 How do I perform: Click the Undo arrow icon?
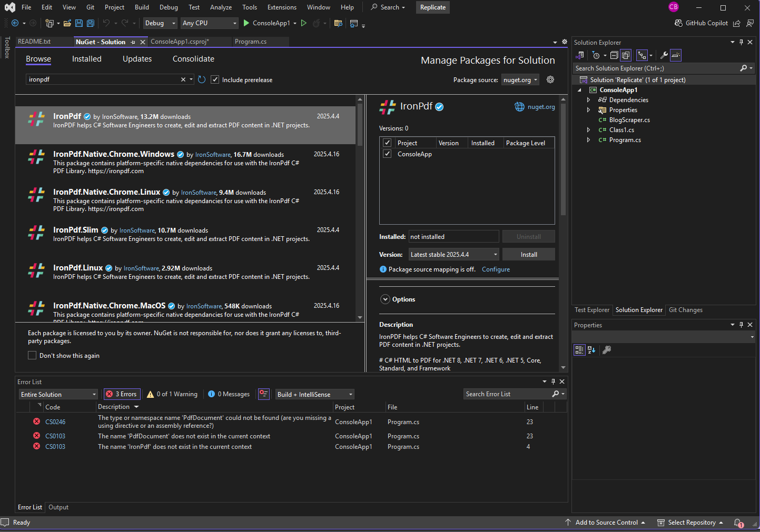coord(106,23)
